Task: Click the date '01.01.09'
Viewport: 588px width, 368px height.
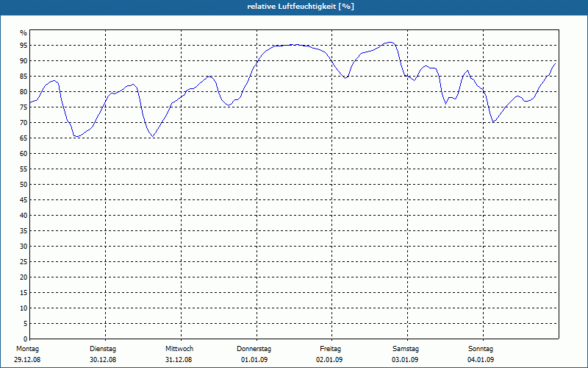Action: (x=254, y=360)
